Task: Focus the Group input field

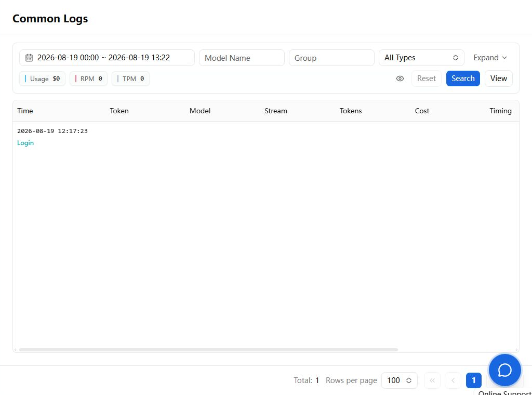Action: [x=331, y=58]
